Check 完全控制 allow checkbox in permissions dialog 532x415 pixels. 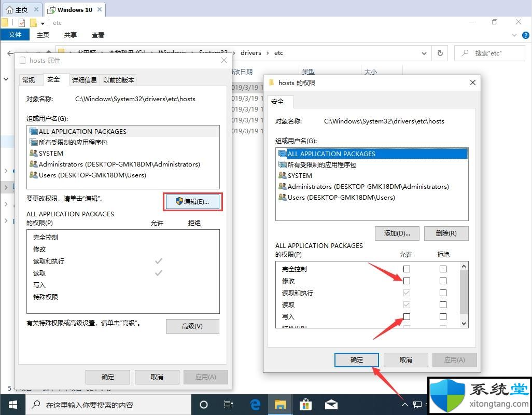(407, 269)
